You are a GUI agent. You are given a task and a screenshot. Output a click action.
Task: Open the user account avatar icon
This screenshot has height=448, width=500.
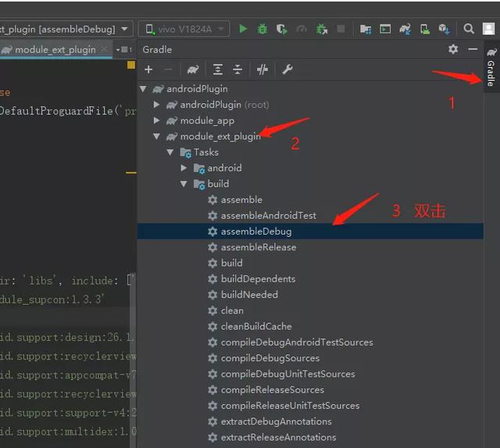pos(488,29)
